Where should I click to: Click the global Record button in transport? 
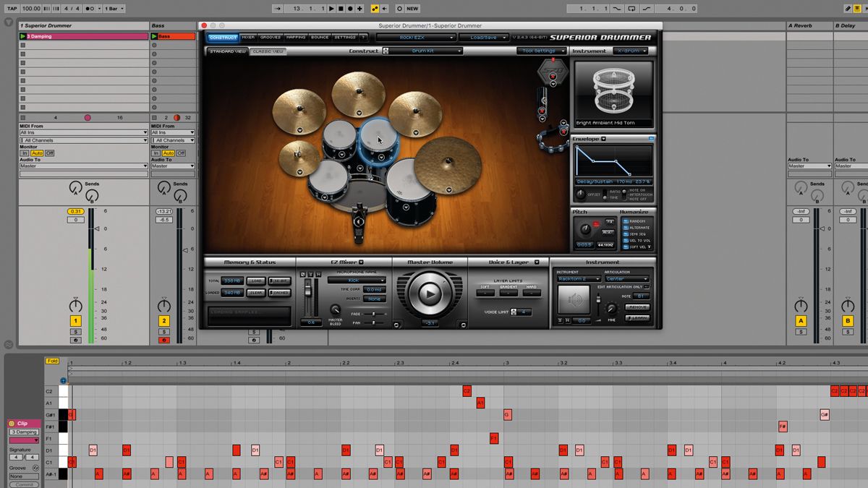(x=349, y=7)
